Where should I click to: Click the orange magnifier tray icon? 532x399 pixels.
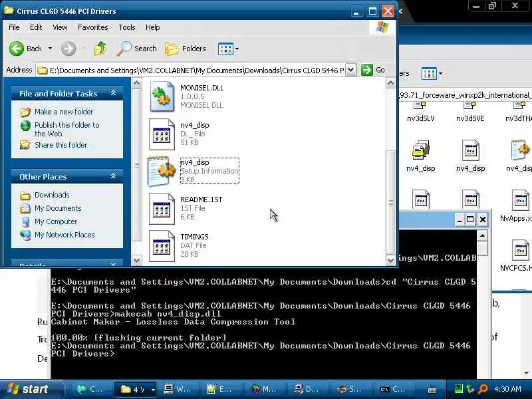point(483,389)
